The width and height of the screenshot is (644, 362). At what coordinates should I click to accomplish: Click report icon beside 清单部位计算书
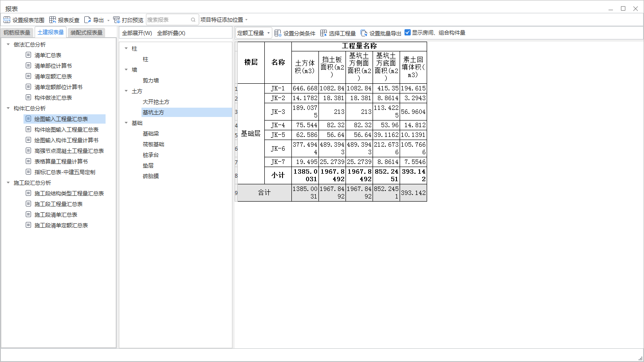point(28,66)
